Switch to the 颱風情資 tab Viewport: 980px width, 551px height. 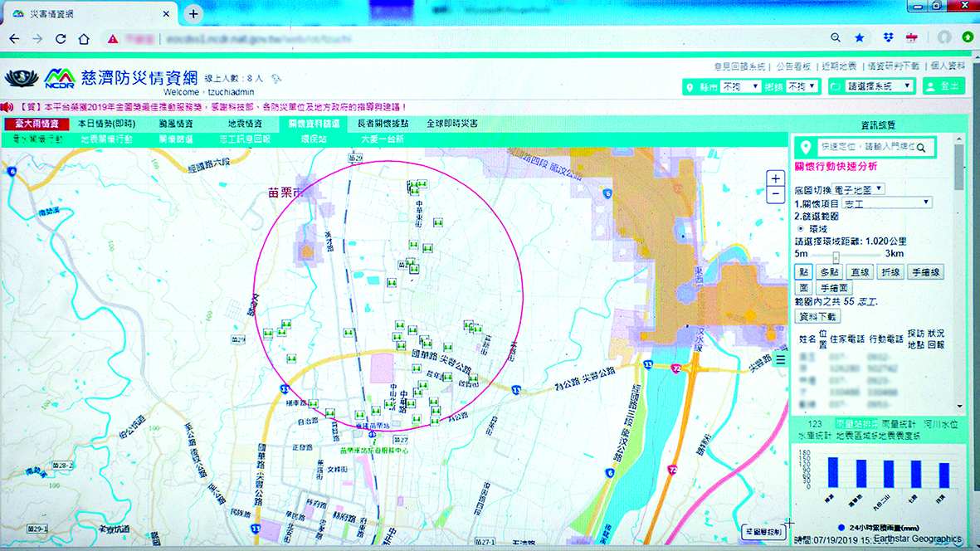click(x=176, y=124)
